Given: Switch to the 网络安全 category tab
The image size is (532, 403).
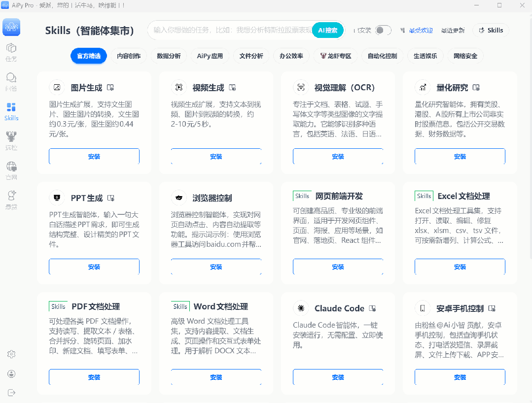Looking at the screenshot, I should click(x=465, y=56).
